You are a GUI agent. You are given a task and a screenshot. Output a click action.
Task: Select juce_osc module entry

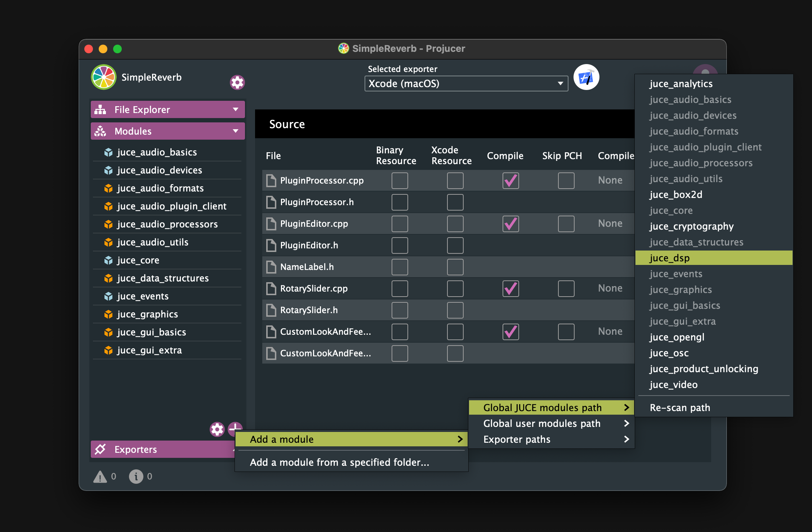(714, 353)
